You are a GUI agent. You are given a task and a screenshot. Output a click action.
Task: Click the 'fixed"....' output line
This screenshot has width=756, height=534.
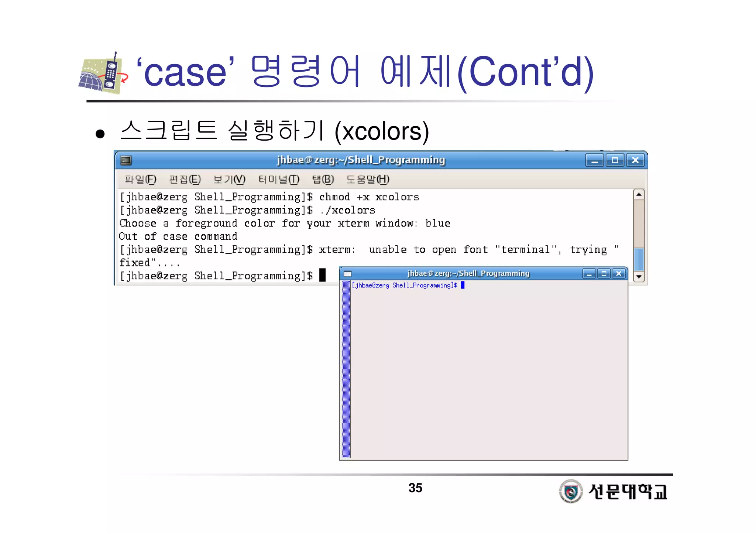(149, 263)
